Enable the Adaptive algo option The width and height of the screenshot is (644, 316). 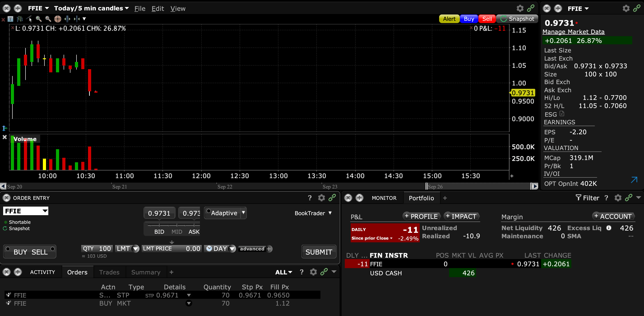pos(209,211)
